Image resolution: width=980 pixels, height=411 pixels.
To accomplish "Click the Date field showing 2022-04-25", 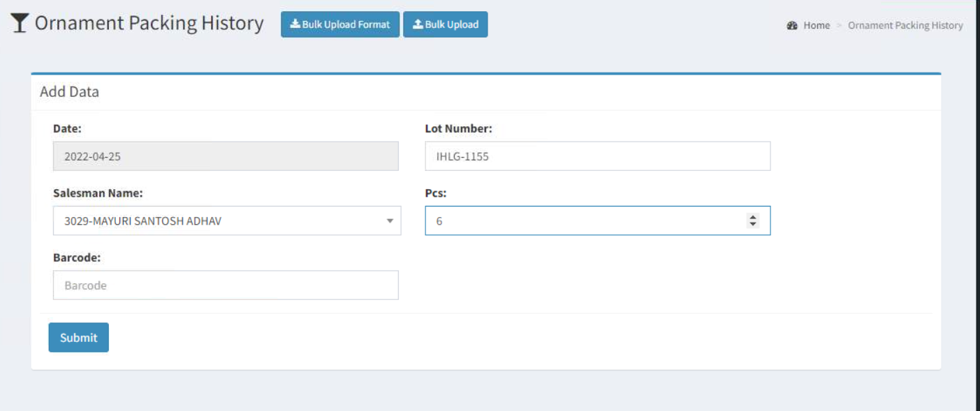I will 226,156.
